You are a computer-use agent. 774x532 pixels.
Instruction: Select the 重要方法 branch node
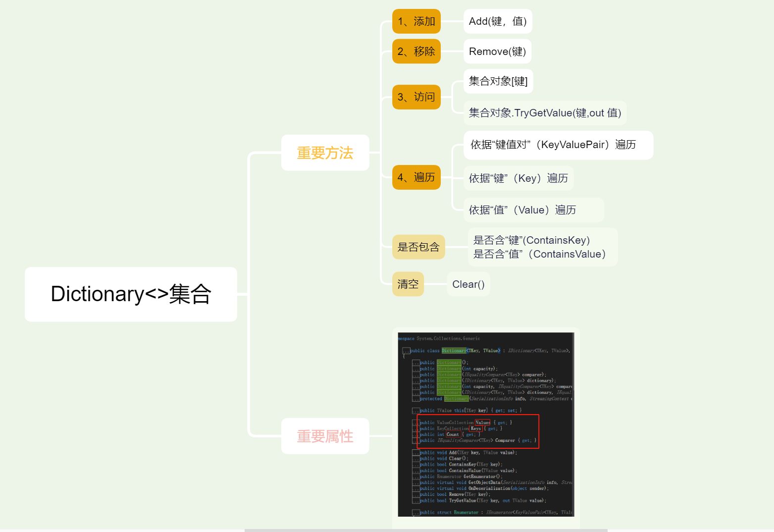[x=325, y=153]
